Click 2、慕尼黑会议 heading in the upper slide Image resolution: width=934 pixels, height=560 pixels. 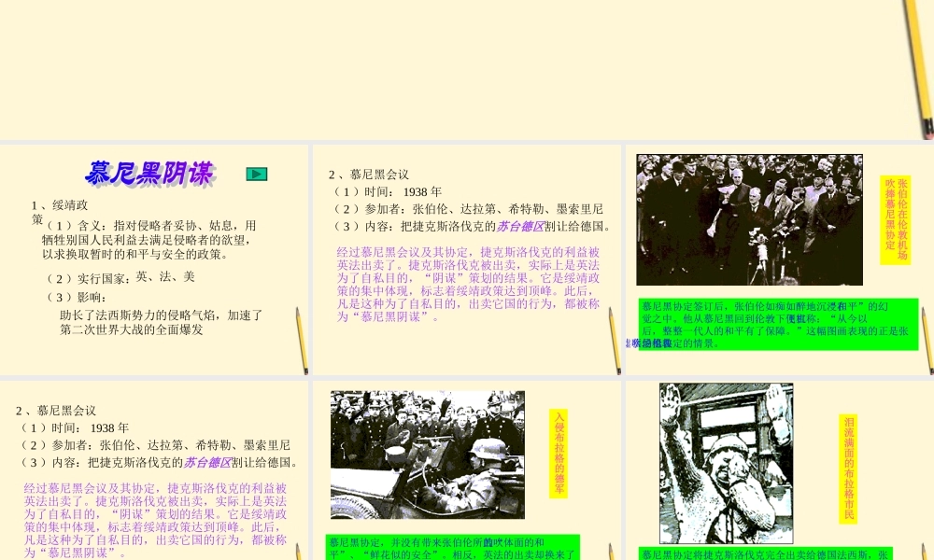click(x=369, y=175)
